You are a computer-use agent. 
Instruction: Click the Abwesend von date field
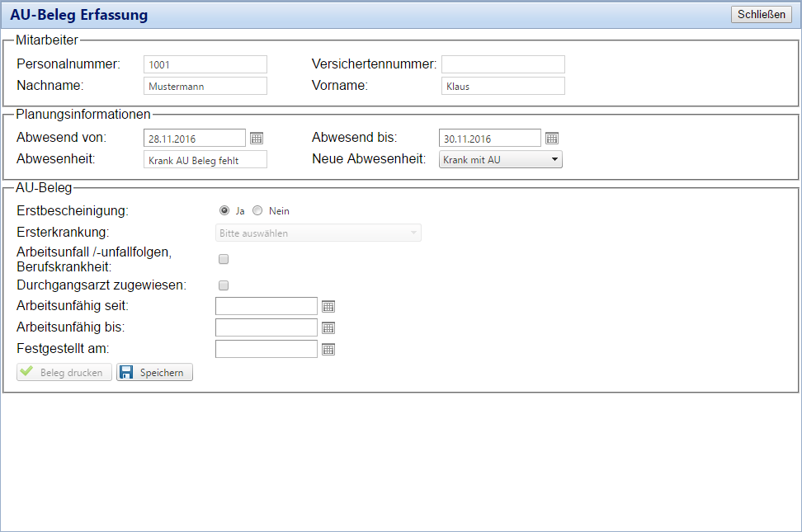(195, 138)
